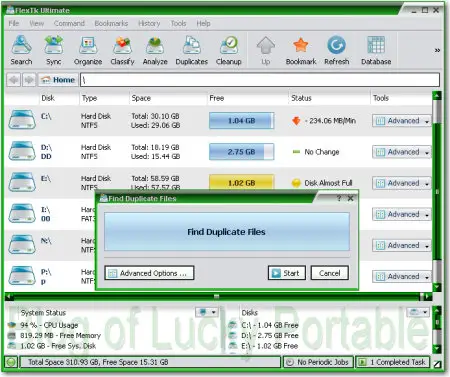This screenshot has width=450, height=377.
Task: Select the D:\ DD drive icon
Action: (22, 151)
